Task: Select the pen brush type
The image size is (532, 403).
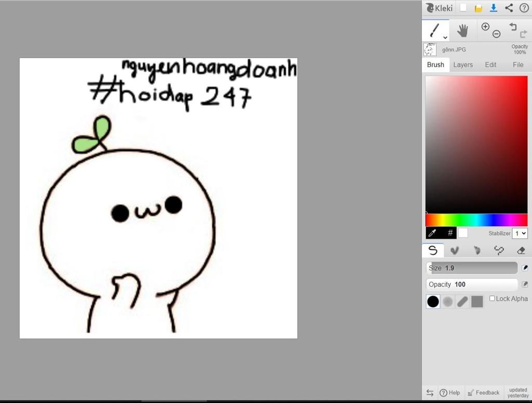Action: click(x=433, y=251)
